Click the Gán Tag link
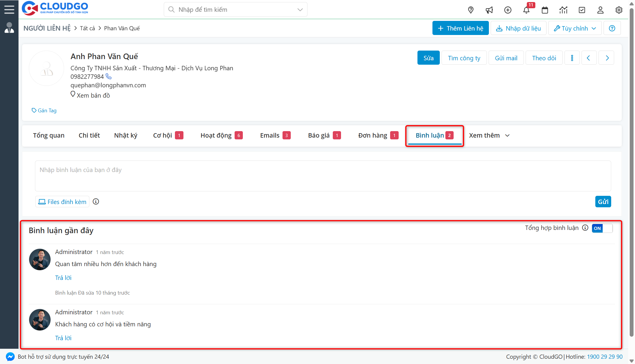The width and height of the screenshot is (635, 364). [44, 111]
